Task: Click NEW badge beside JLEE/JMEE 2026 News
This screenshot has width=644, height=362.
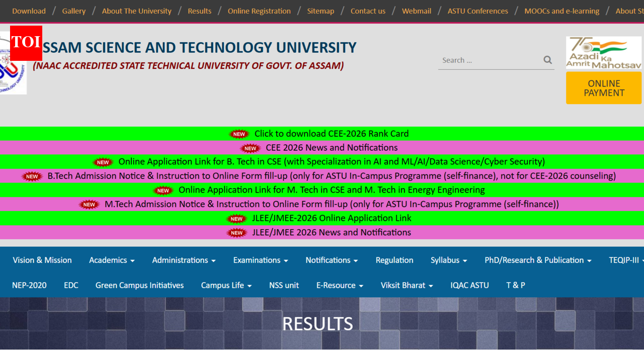Action: pos(237,232)
